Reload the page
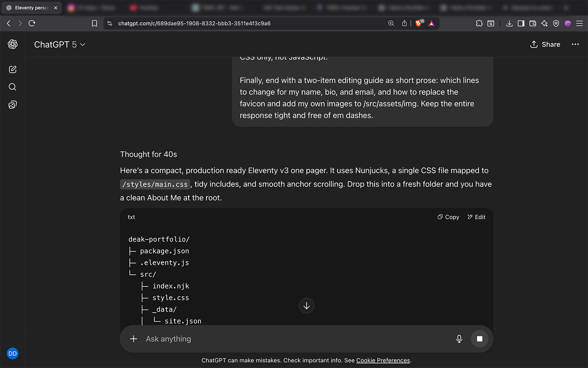This screenshot has height=368, width=588. [x=32, y=23]
